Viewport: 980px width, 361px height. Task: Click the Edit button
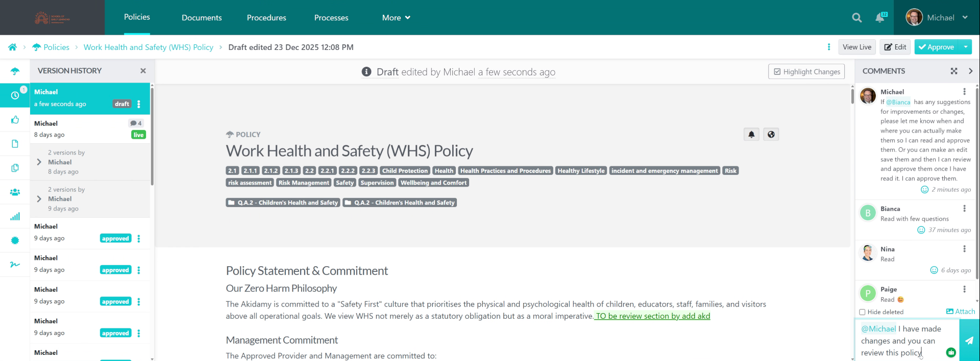895,47
